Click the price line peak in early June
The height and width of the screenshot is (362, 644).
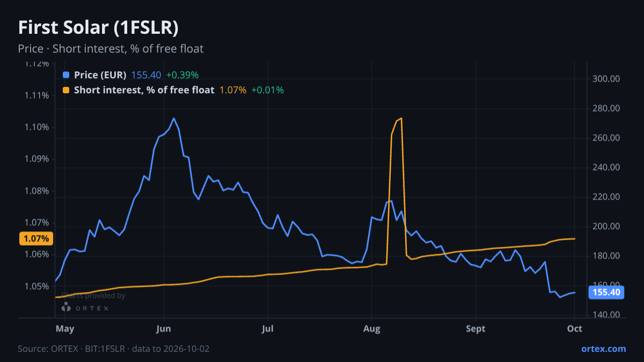[173, 118]
